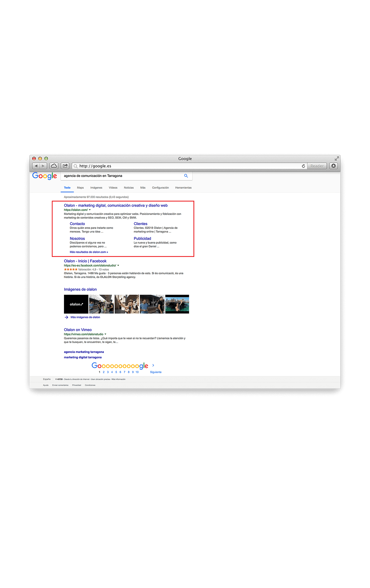Click the address bar showing http://google.es
The width and height of the screenshot is (370, 588).
pyautogui.click(x=189, y=166)
